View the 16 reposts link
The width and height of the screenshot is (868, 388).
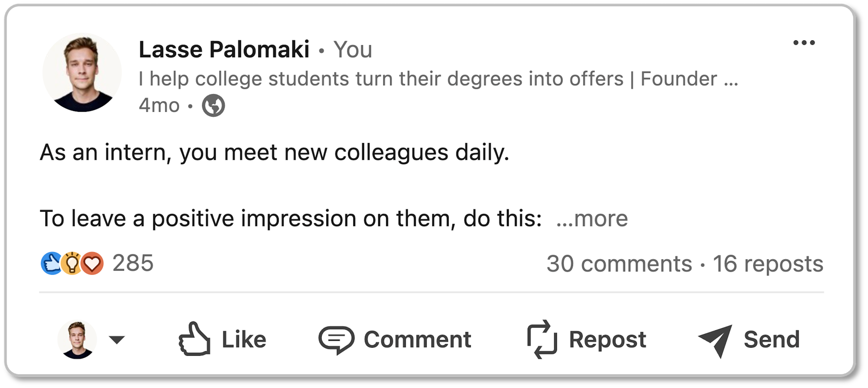[x=768, y=264]
